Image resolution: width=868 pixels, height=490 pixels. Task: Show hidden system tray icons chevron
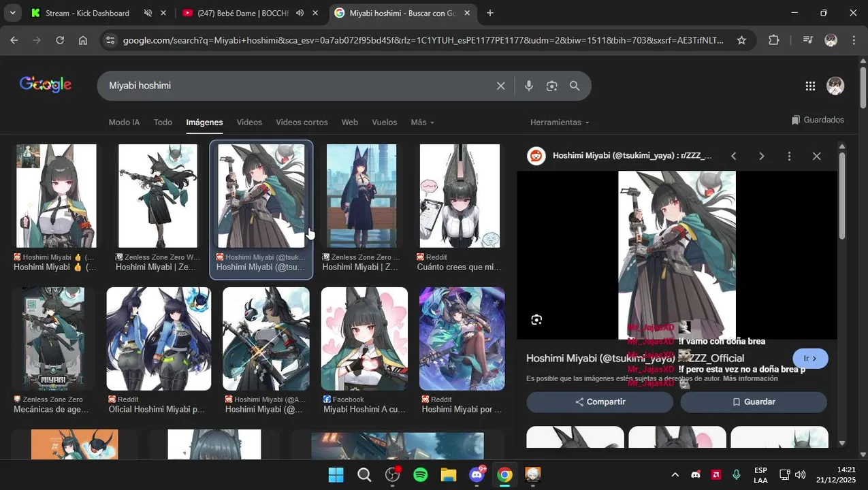675,474
